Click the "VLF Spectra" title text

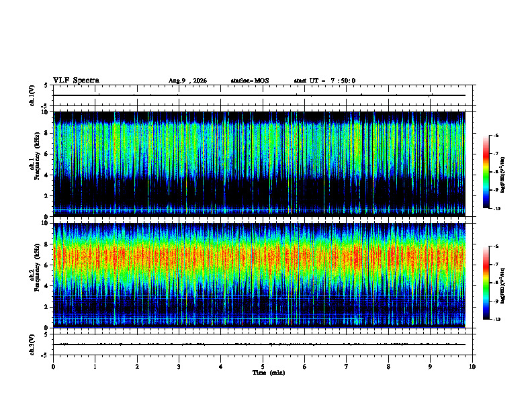point(76,81)
